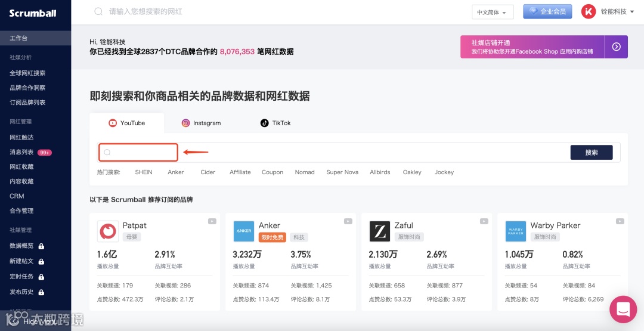Open 消息列表 in the sidebar

point(22,152)
